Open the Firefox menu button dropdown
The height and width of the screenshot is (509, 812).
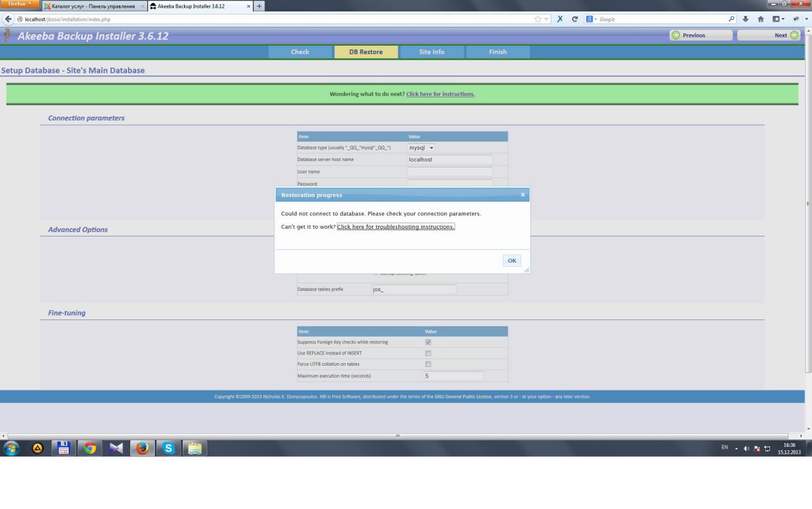pyautogui.click(x=20, y=5)
